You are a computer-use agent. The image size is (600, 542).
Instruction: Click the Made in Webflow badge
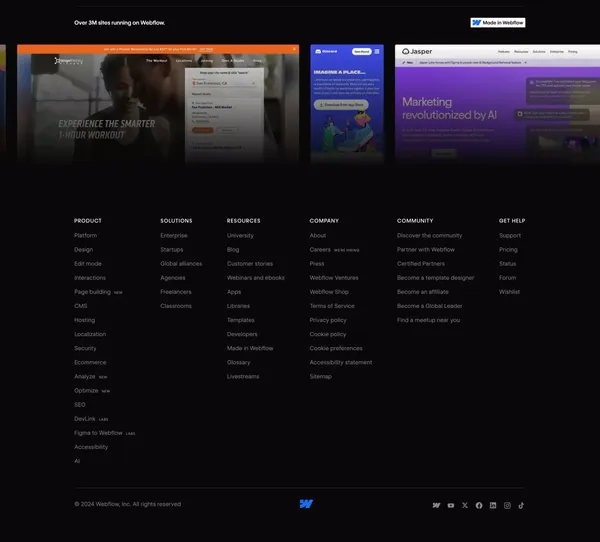(498, 23)
